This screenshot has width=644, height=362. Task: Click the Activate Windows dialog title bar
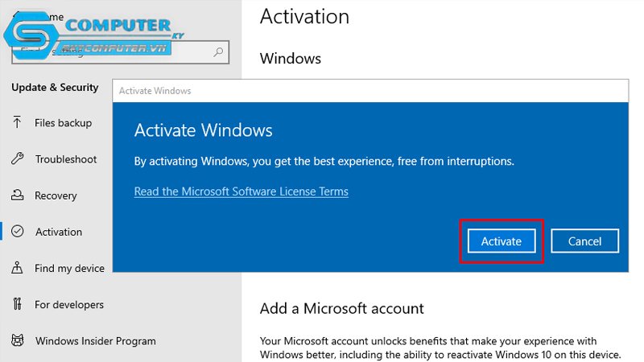(370, 91)
